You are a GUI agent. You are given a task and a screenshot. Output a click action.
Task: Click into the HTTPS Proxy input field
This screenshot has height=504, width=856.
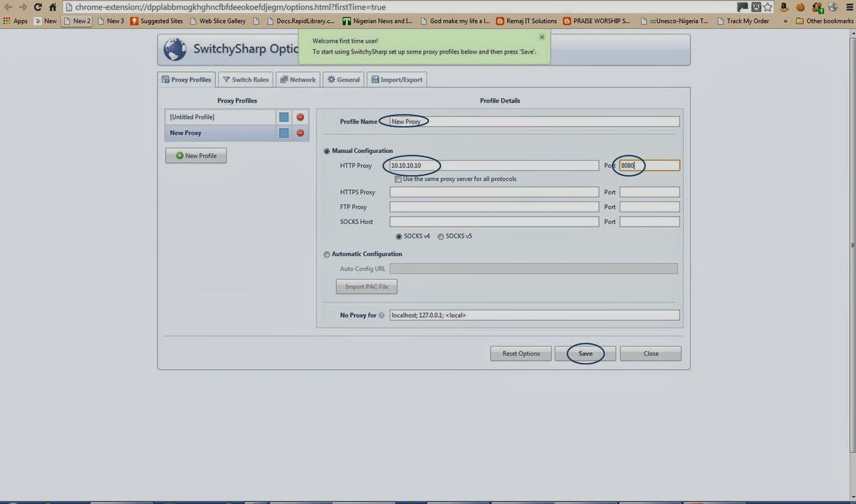tap(494, 192)
